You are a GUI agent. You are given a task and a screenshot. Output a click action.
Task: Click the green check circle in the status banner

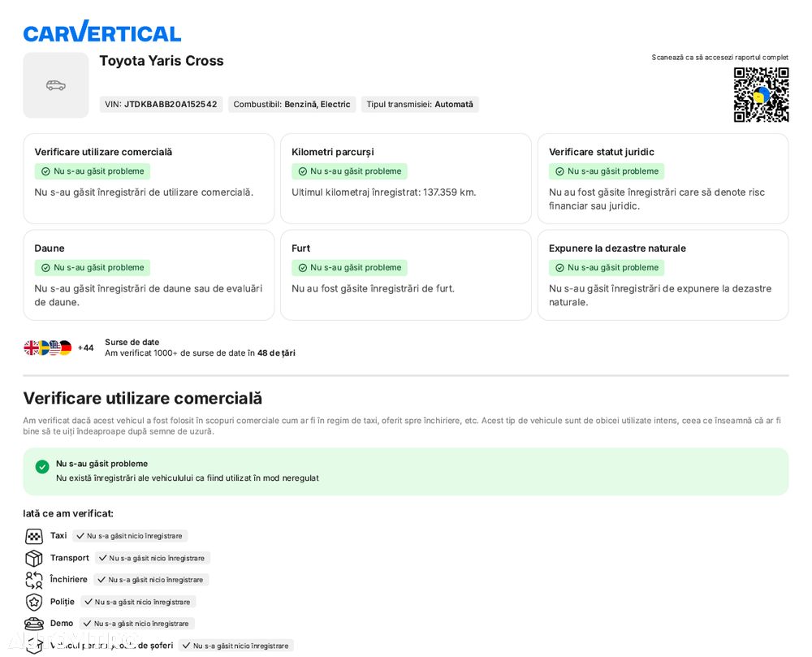point(42,466)
